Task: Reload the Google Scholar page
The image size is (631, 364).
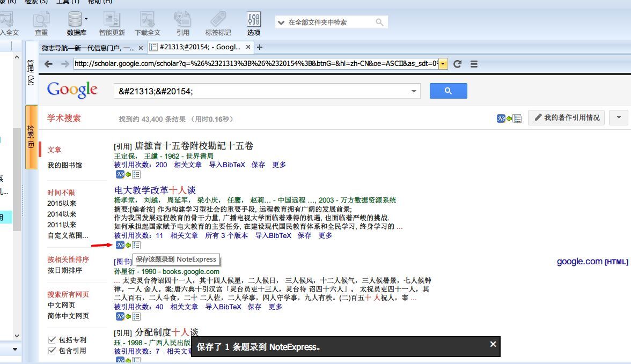Action: pyautogui.click(x=457, y=64)
